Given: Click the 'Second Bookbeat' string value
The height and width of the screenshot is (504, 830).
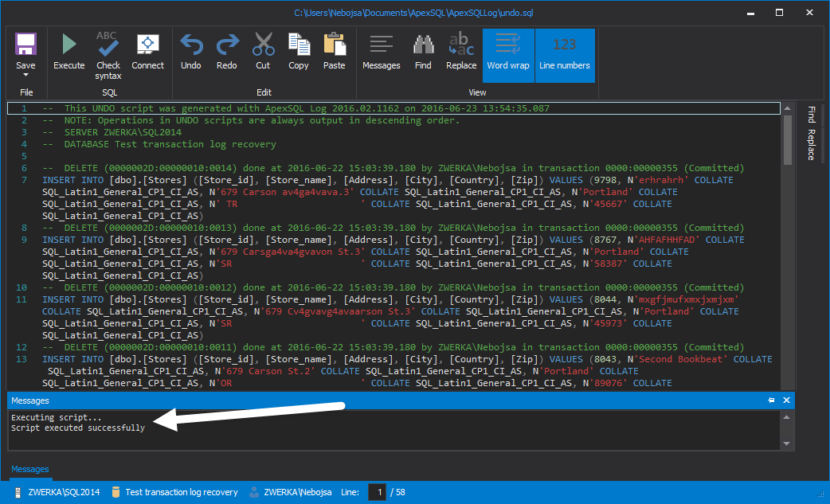Looking at the screenshot, I should (x=683, y=360).
